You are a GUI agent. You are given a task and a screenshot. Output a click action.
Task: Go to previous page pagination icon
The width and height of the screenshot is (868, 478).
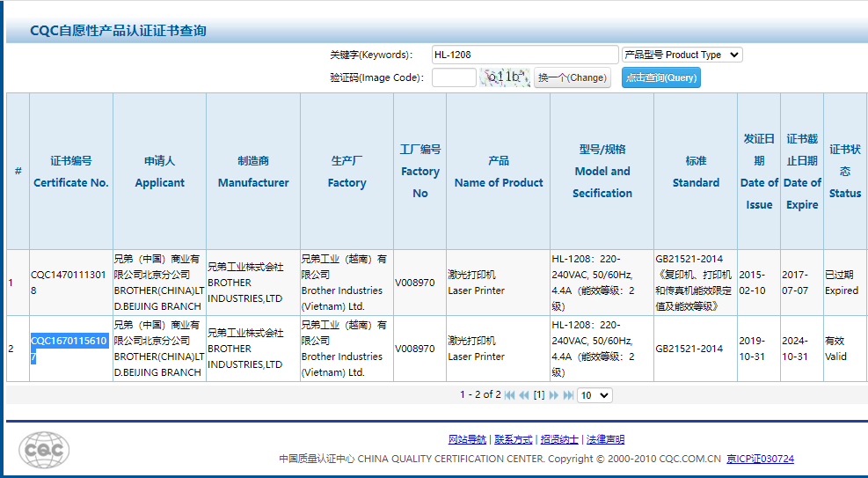[x=524, y=395]
